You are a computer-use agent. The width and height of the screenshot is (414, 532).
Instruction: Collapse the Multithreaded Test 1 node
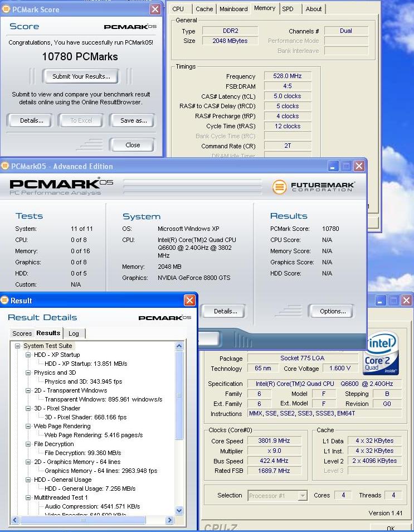[28, 497]
